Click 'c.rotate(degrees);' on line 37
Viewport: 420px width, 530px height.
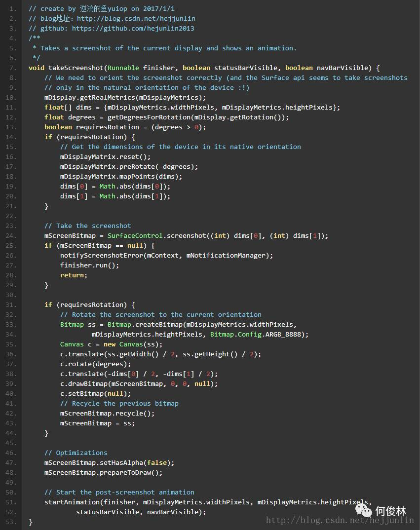coord(95,364)
